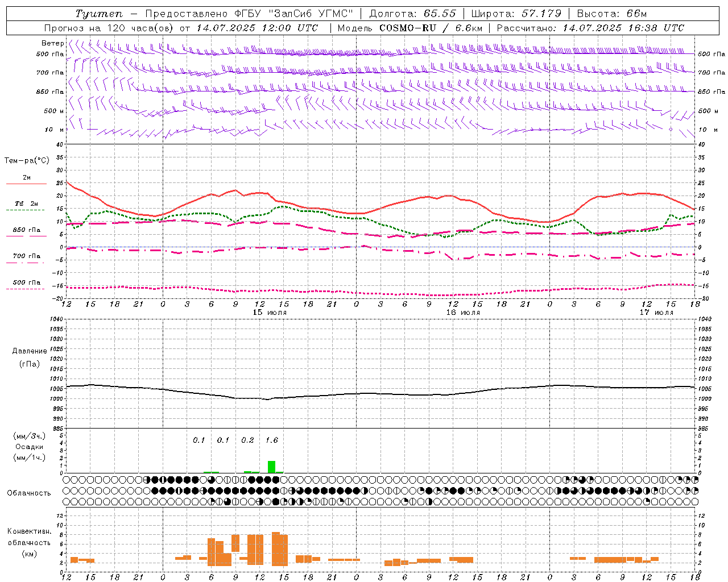
Task: Click the "15 июля" date label
Action: click(270, 313)
